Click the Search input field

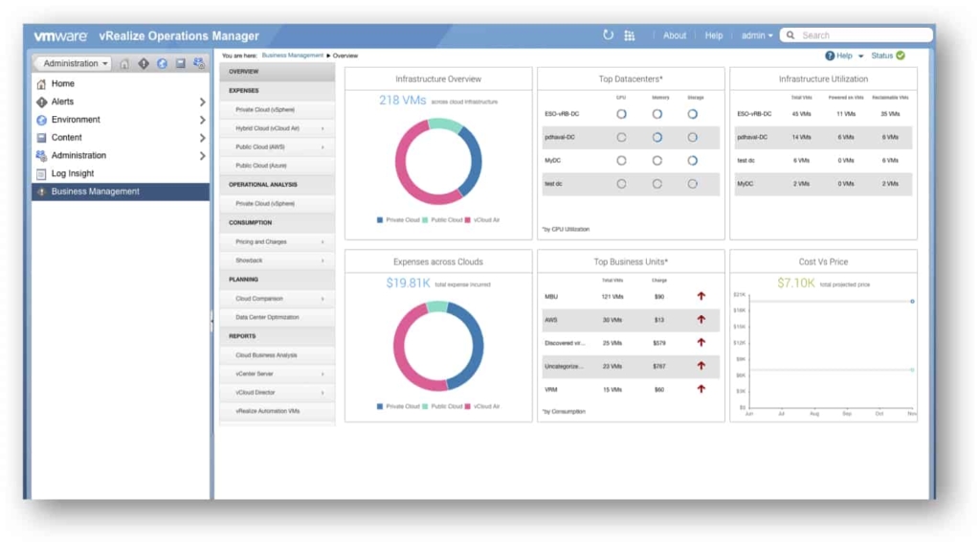click(857, 35)
